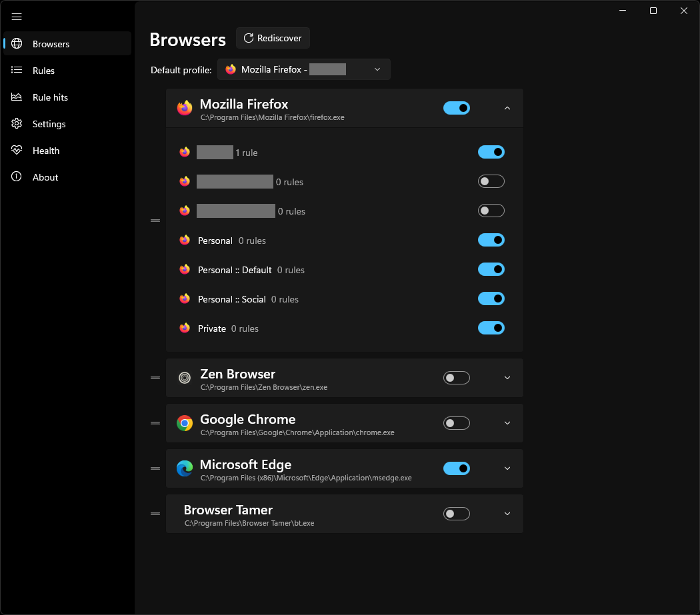Click the Default profile label

[x=181, y=70]
